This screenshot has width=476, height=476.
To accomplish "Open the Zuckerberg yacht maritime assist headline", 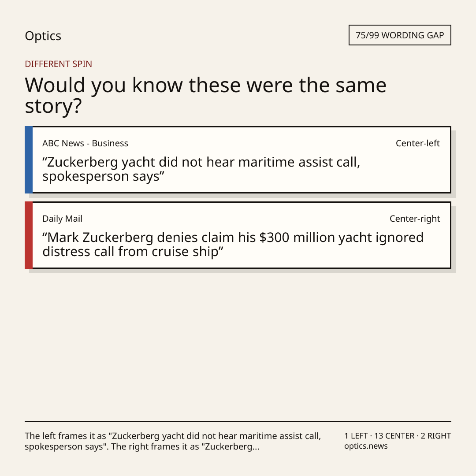I will coord(201,169).
